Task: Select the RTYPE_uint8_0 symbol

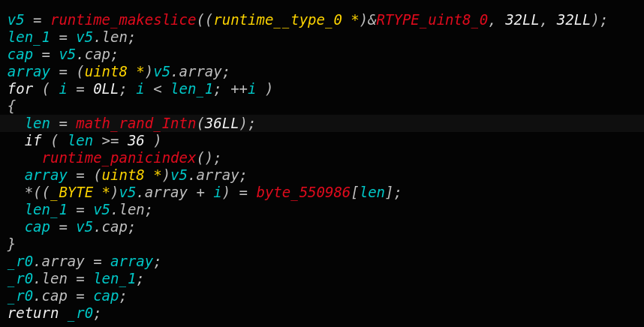Action: (x=432, y=19)
